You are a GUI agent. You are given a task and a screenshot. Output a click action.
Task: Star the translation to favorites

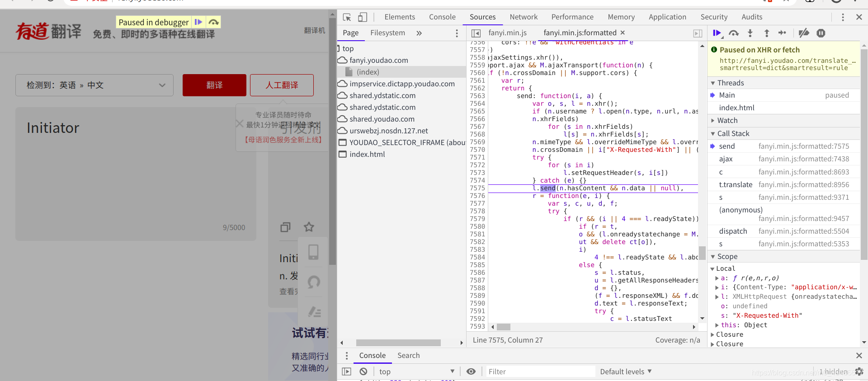point(309,227)
